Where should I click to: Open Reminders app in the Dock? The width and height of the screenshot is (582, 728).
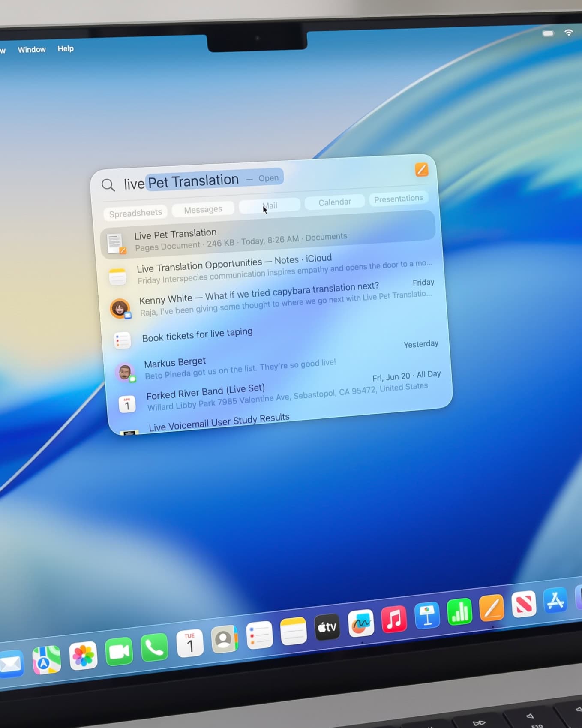point(259,635)
